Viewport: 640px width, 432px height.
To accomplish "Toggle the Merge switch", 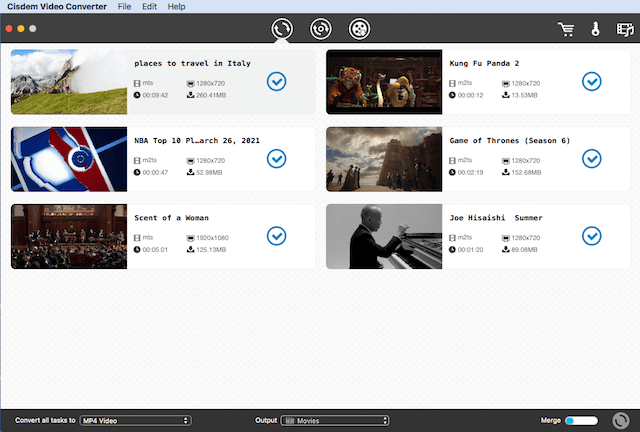I will tap(582, 421).
